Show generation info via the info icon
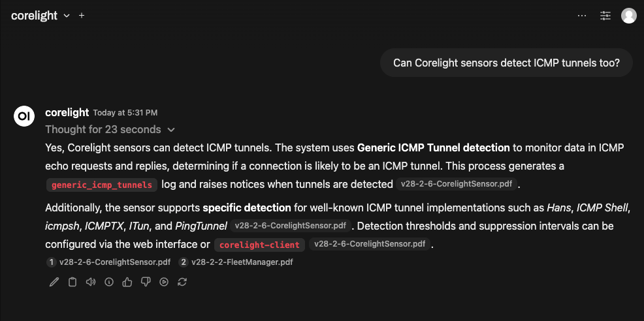The height and width of the screenshot is (321, 644). tap(109, 282)
